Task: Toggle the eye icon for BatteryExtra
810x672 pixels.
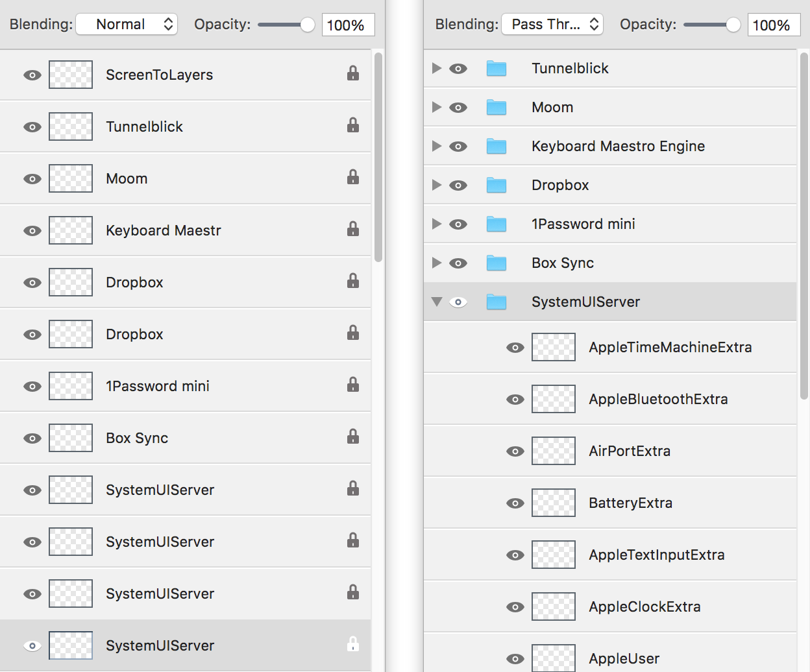Action: [515, 503]
